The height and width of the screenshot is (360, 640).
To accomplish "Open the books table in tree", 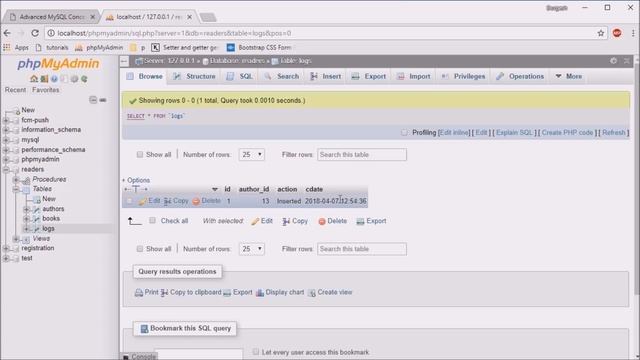I will (51, 218).
